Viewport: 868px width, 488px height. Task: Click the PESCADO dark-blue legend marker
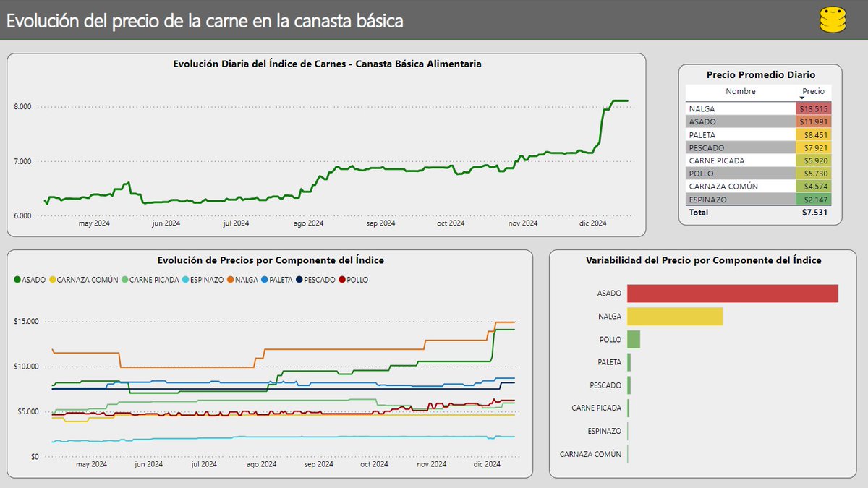click(x=299, y=281)
